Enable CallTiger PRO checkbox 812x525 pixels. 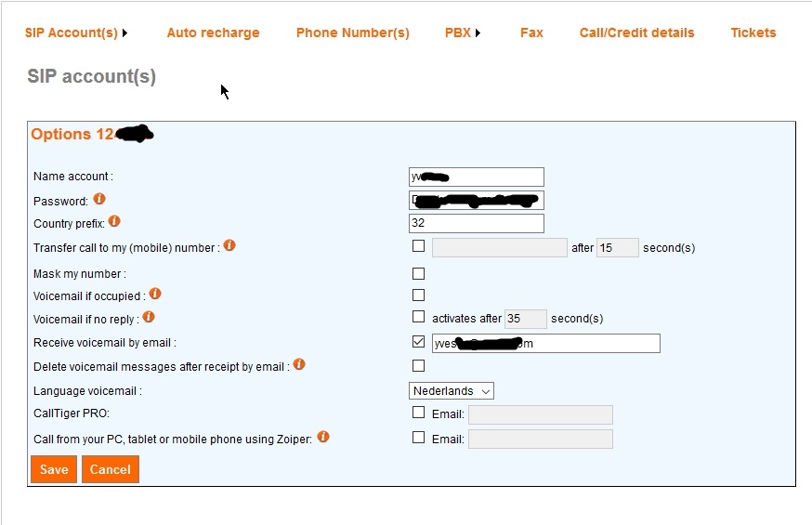(419, 413)
